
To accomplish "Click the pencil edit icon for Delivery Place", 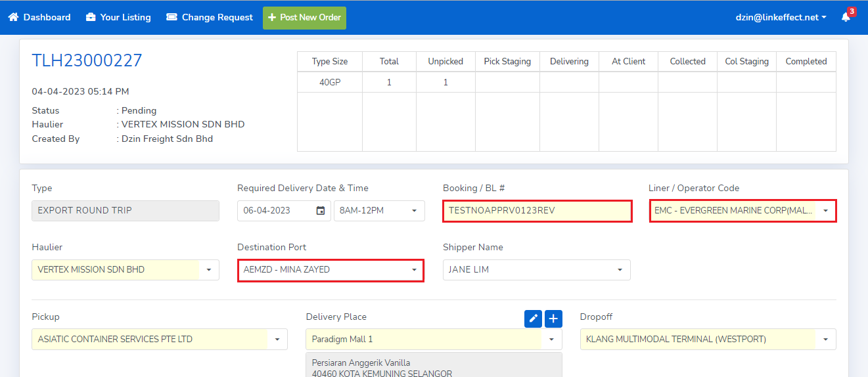I will 533,319.
